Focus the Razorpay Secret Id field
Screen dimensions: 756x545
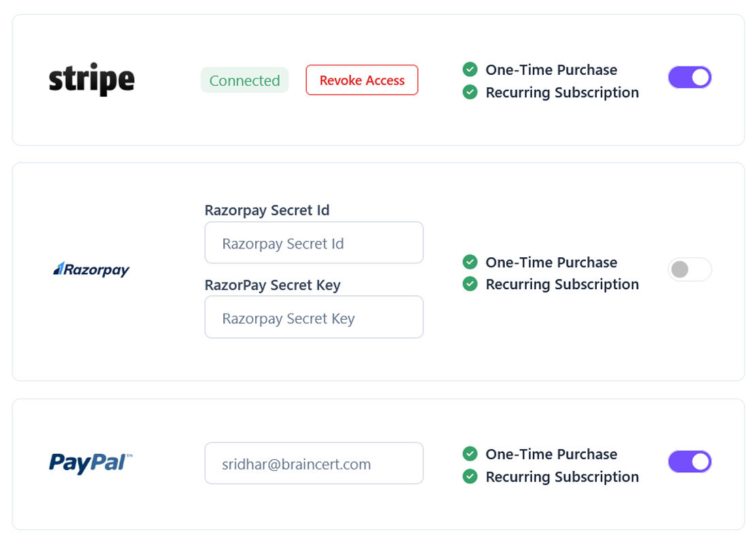coord(314,243)
